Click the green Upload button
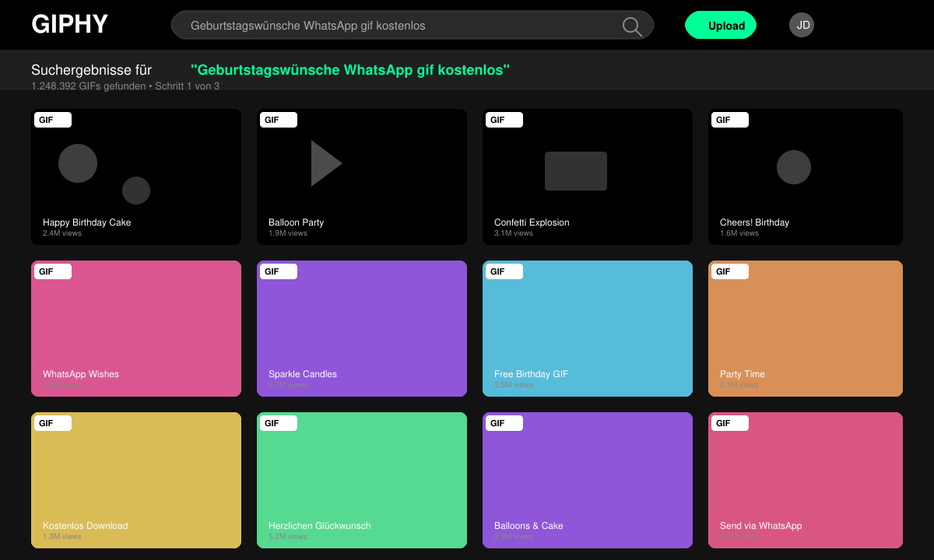The image size is (934, 560). click(721, 26)
